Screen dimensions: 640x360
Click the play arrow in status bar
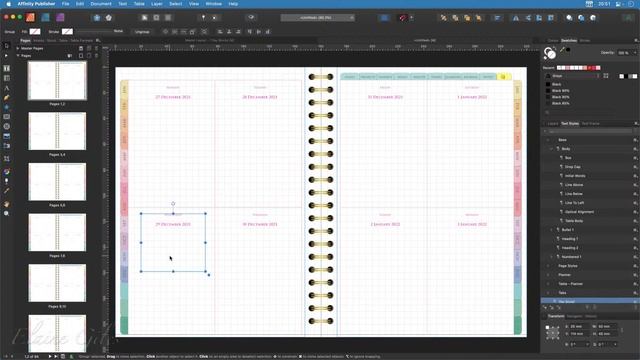tap(50, 356)
